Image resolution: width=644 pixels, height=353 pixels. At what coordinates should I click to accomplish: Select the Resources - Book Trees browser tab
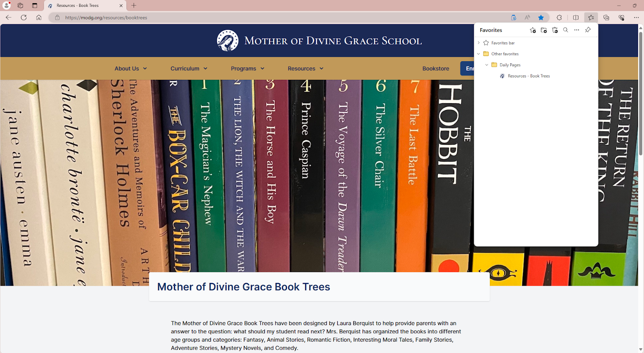(85, 6)
